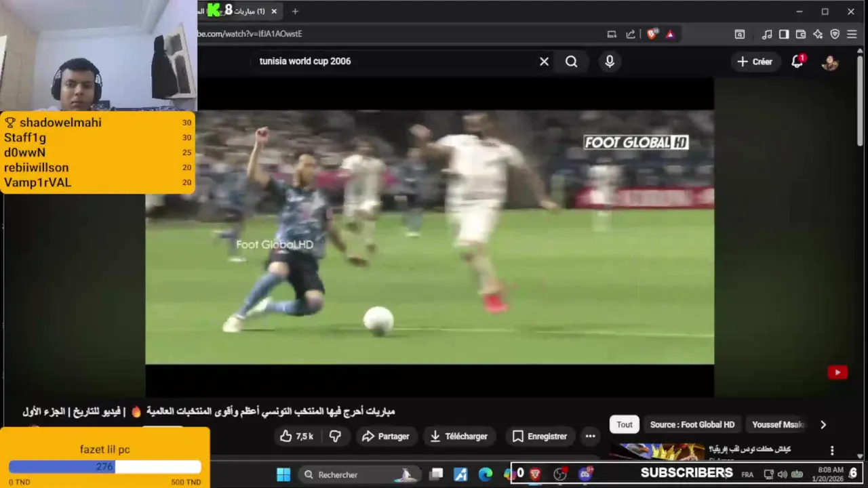Click Vamp1rVAL in the leaderboard overlay

pos(37,182)
